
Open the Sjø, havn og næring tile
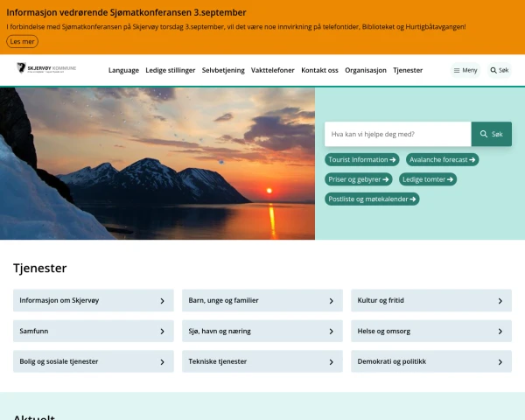point(262,331)
